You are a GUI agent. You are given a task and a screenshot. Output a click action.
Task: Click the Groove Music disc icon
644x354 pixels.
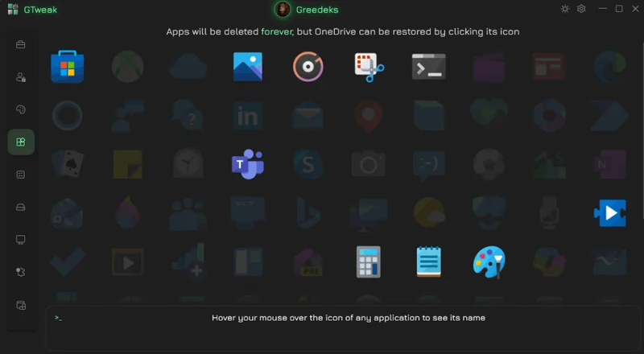pyautogui.click(x=308, y=67)
